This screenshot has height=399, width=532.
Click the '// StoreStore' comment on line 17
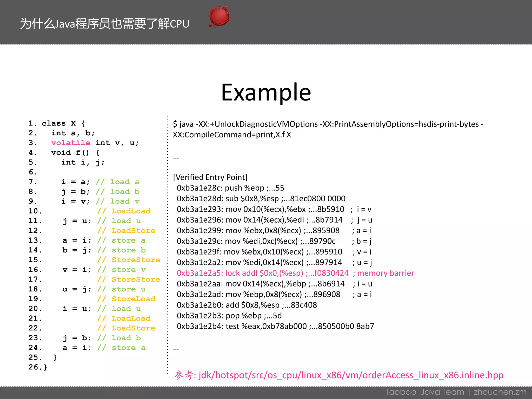(x=129, y=279)
